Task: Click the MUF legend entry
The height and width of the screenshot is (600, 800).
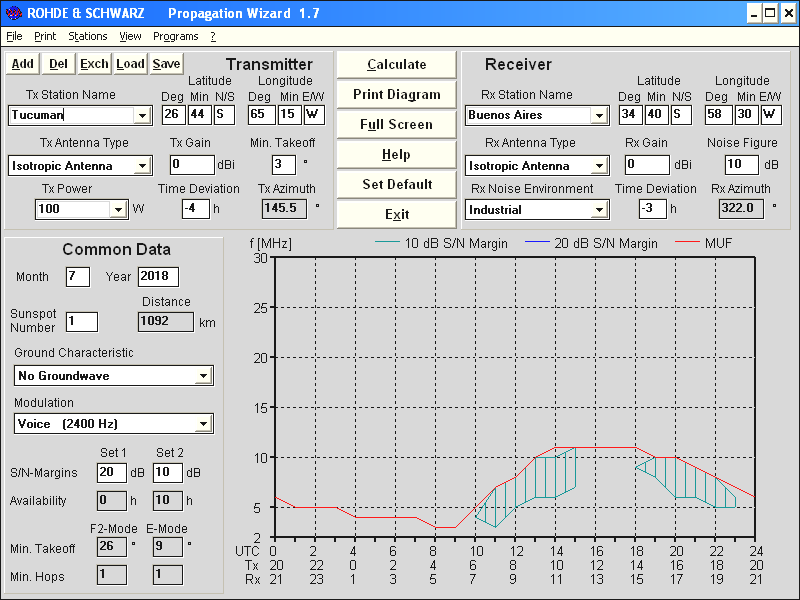Action: [x=704, y=243]
